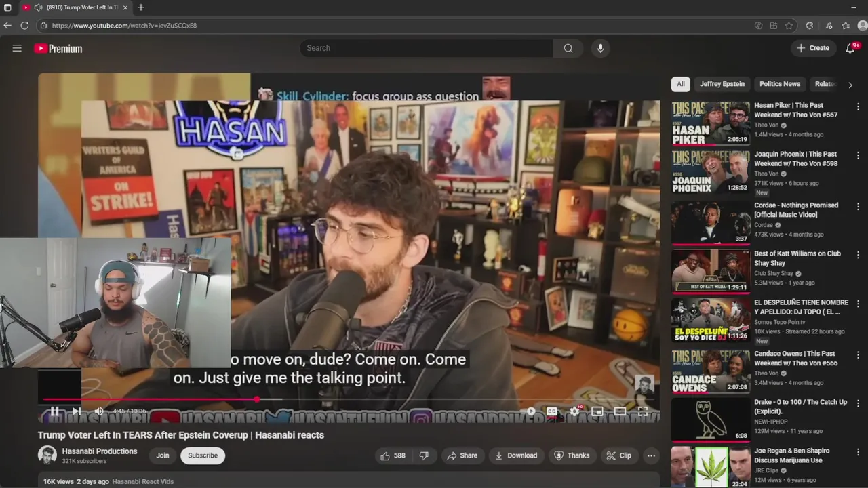View site information lock icon
Image resolution: width=868 pixels, height=488 pixels.
43,26
